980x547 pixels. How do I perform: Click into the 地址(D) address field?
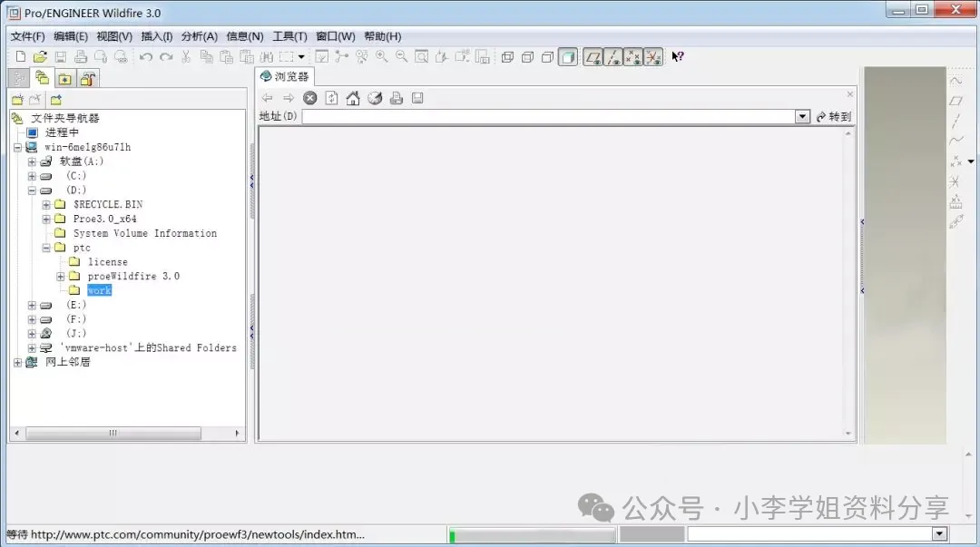click(549, 117)
